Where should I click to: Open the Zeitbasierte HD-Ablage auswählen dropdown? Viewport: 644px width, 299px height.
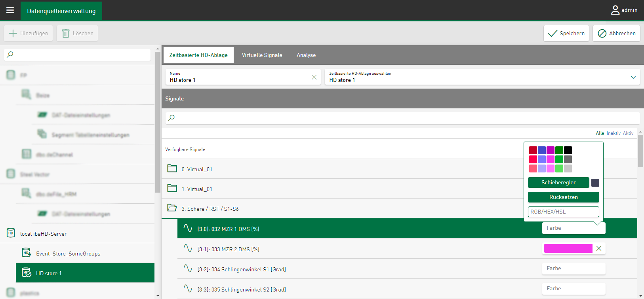(633, 77)
